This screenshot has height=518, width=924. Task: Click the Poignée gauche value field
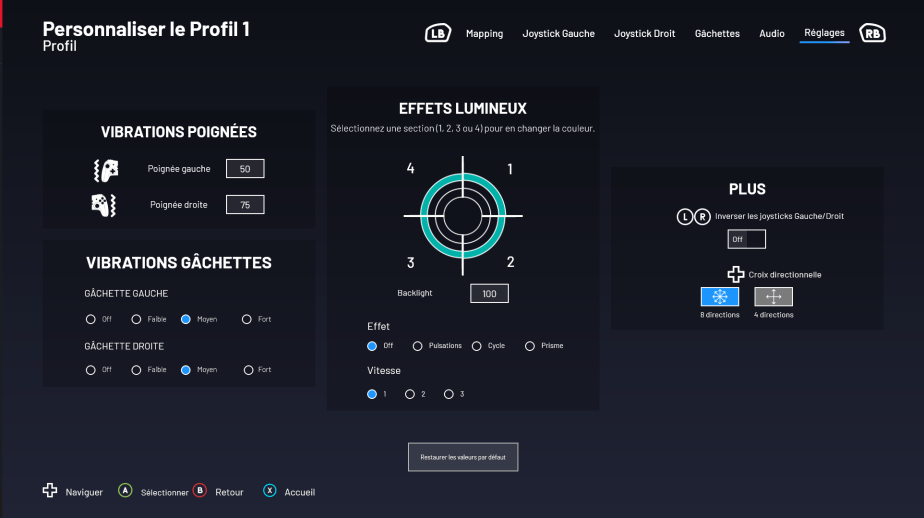click(245, 169)
